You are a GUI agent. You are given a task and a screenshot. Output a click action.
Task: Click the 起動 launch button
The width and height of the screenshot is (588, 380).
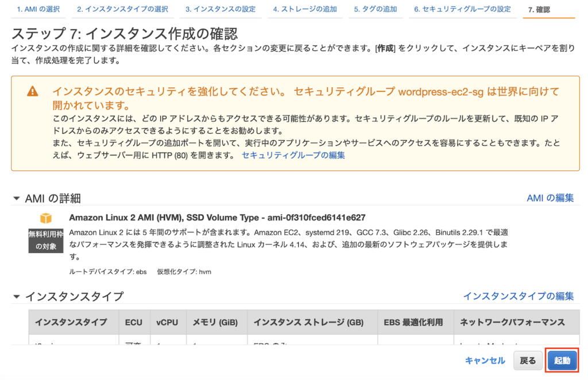(562, 360)
